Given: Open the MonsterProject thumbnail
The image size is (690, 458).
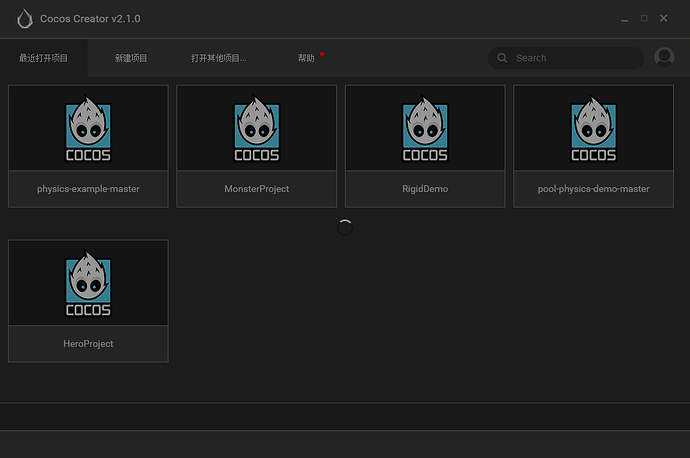Looking at the screenshot, I should click(x=257, y=128).
